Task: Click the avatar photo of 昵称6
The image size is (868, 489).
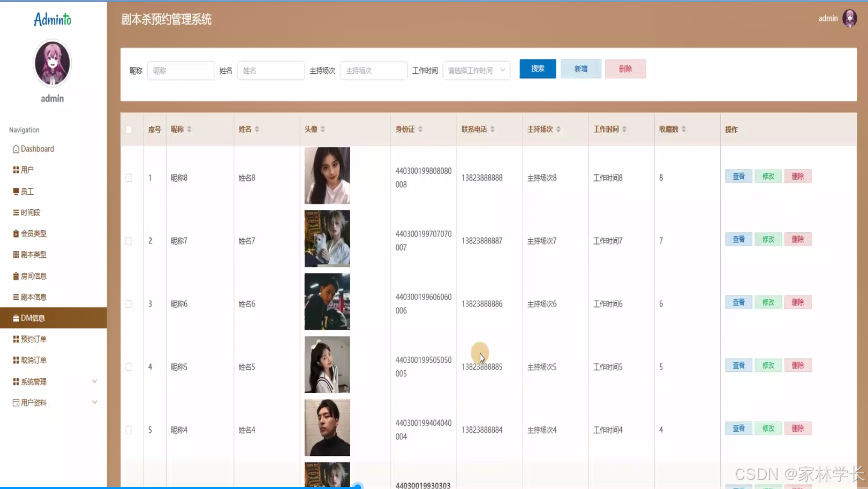Action: 327,302
